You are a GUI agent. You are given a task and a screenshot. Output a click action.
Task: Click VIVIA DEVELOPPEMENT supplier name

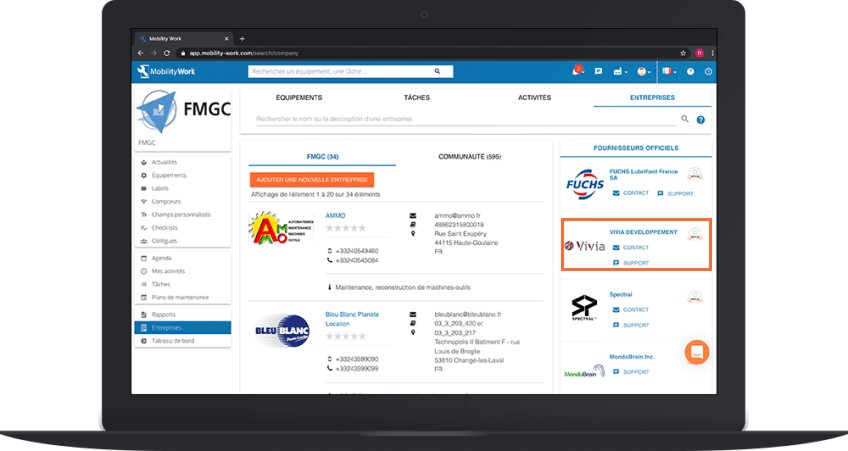coord(643,232)
